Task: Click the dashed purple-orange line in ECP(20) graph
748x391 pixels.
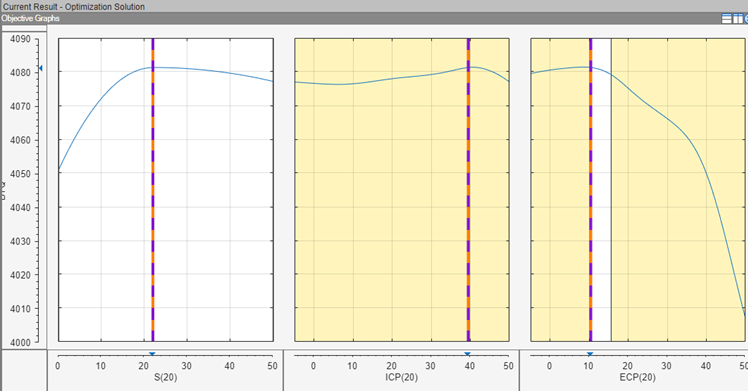Action: (591, 191)
